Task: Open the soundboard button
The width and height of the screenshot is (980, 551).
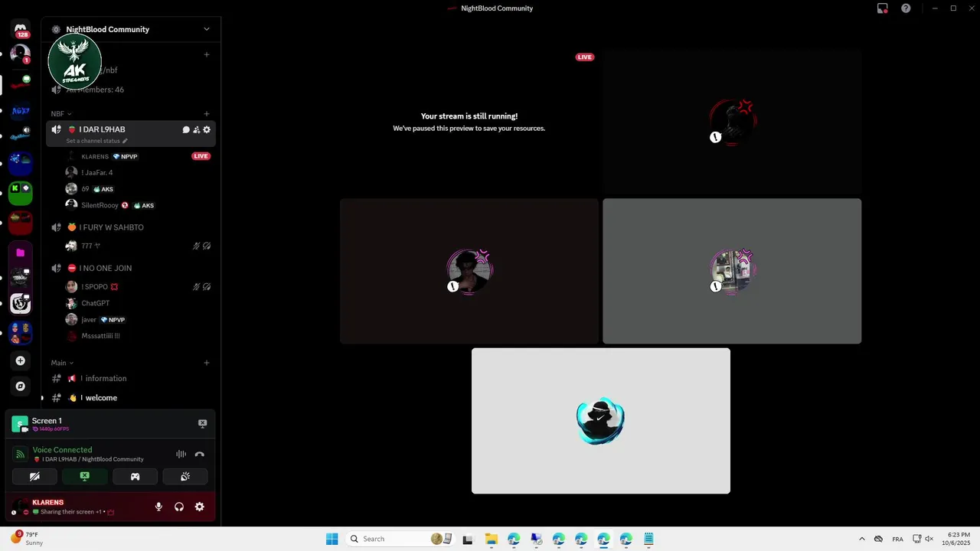Action: (185, 476)
